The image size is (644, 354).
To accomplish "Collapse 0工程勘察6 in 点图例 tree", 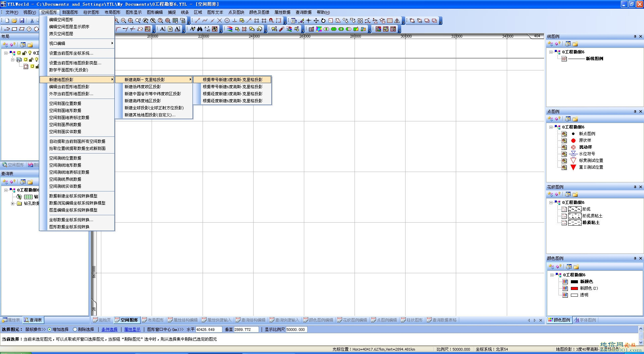I will point(551,127).
